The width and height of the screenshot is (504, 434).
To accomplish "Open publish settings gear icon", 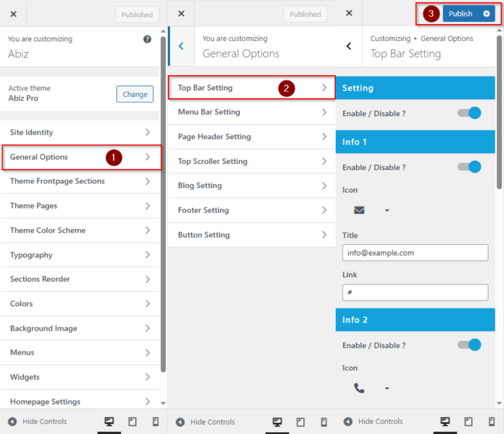I will click(x=486, y=14).
